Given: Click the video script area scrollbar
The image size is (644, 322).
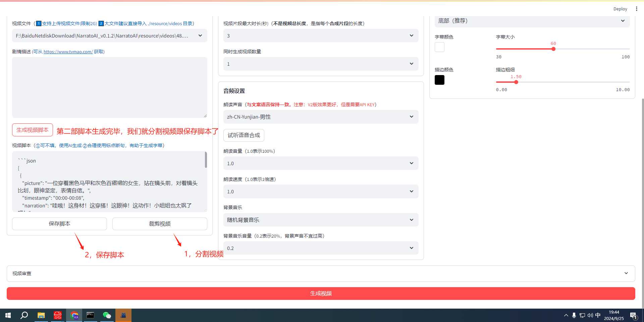Looking at the screenshot, I should coord(206,160).
